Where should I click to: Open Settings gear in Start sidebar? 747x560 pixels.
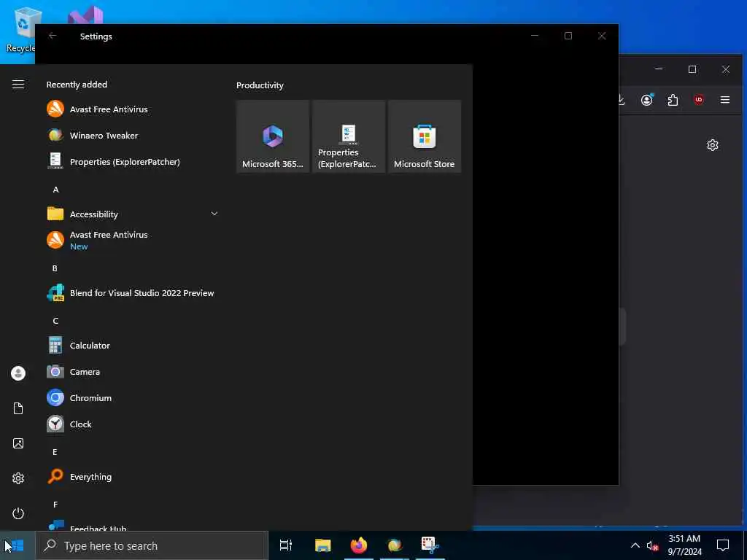[18, 478]
